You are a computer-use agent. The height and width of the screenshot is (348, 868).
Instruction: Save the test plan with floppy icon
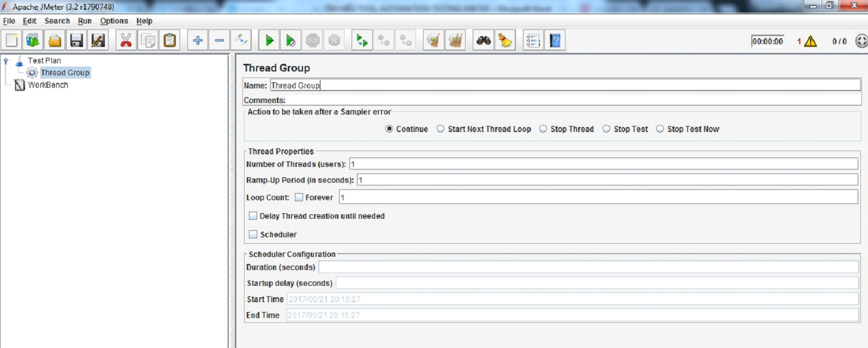point(76,40)
